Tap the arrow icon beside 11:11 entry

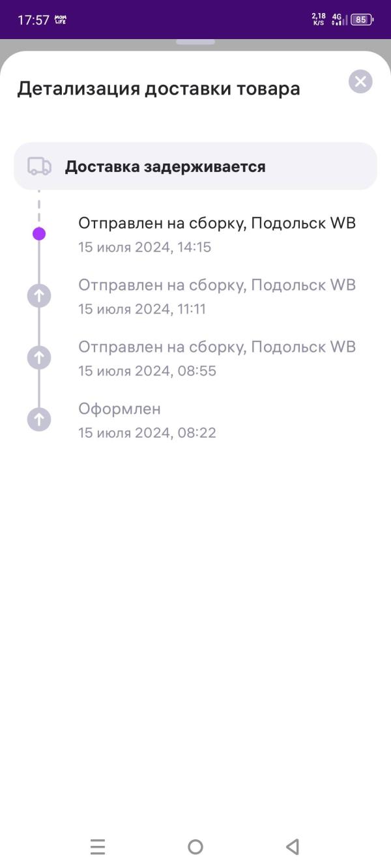39,296
